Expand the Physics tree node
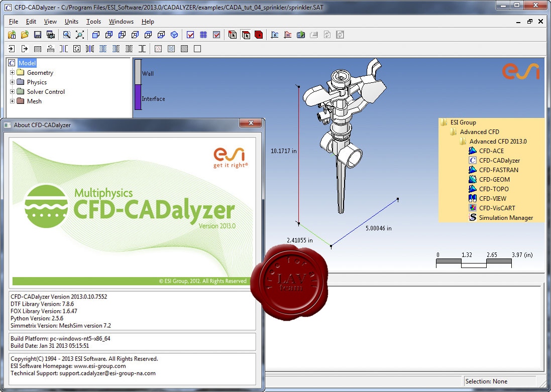This screenshot has width=551, height=392. (x=12, y=82)
